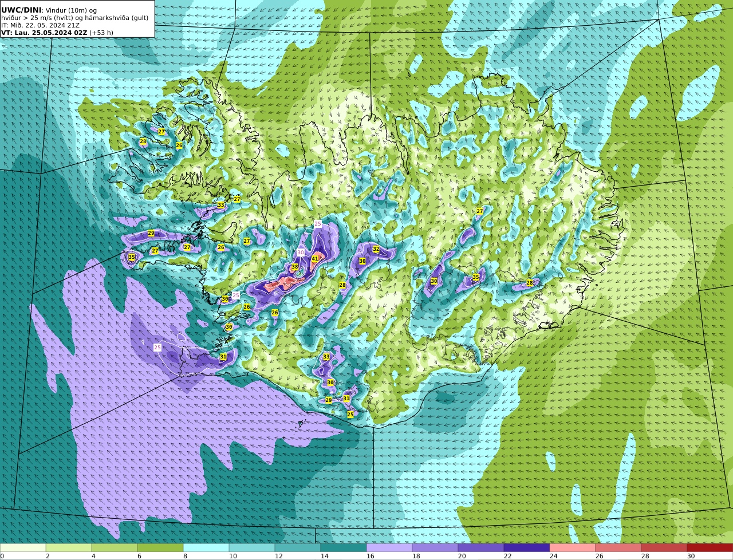The image size is (733, 560).
Task: Select the 20–22 m/s violet legend swatch
Action: (x=481, y=548)
